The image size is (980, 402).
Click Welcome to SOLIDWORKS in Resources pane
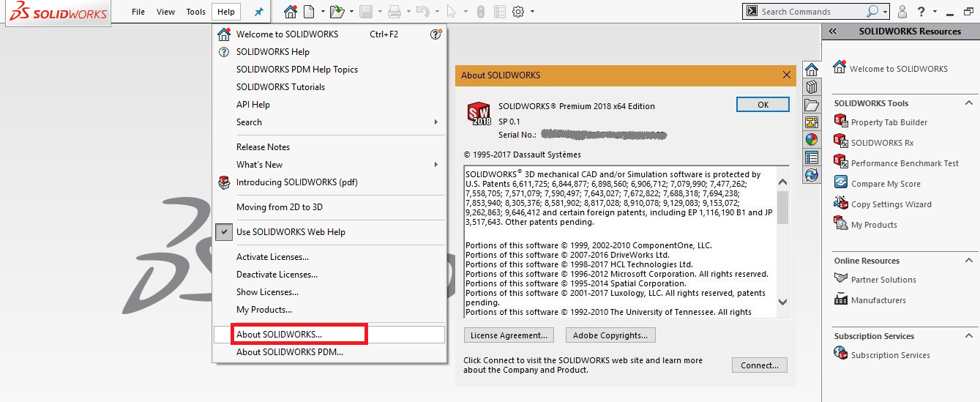(x=898, y=69)
